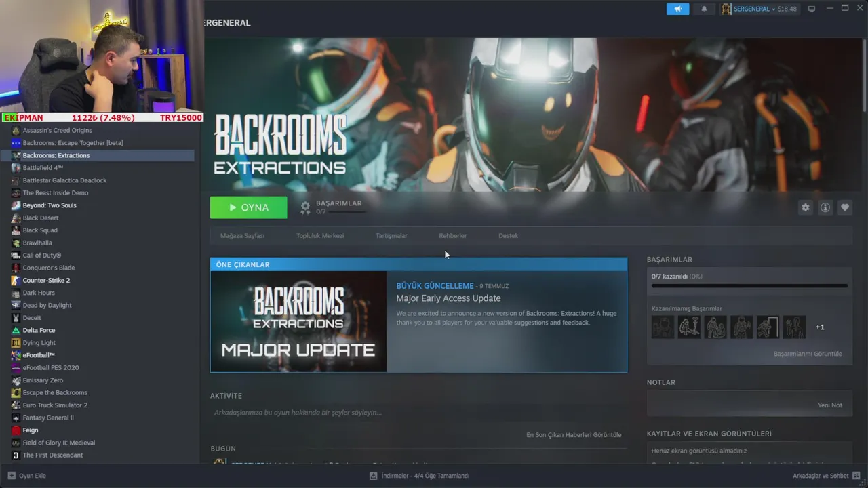The image size is (868, 488).
Task: Open the Destek tab
Action: pyautogui.click(x=508, y=236)
